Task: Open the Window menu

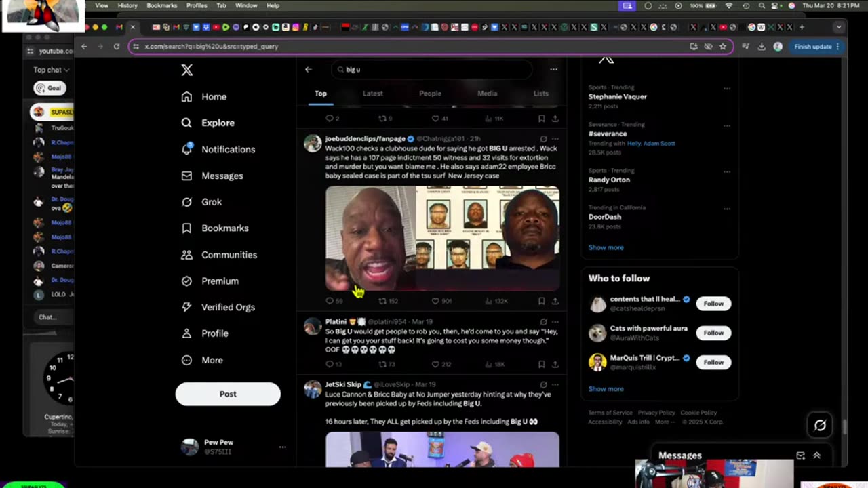Action: [x=246, y=5]
